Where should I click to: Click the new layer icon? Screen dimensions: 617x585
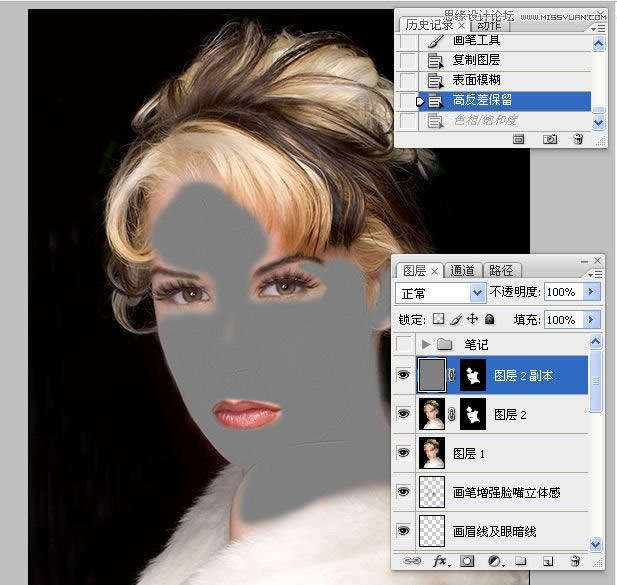(x=547, y=563)
